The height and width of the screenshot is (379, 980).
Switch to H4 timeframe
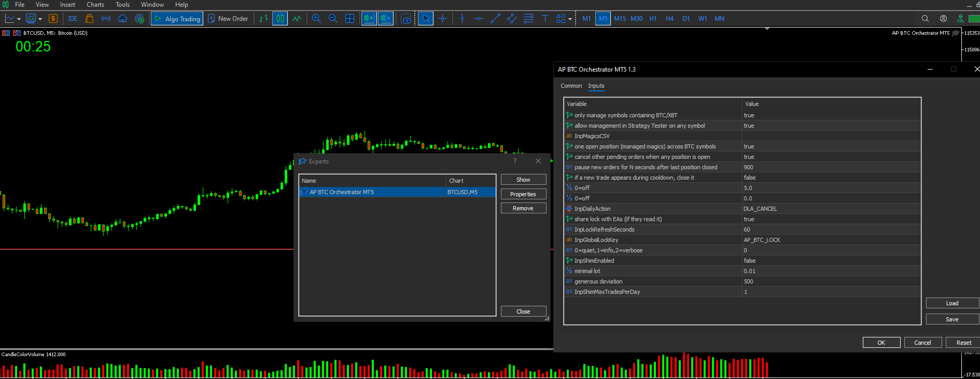tap(669, 19)
